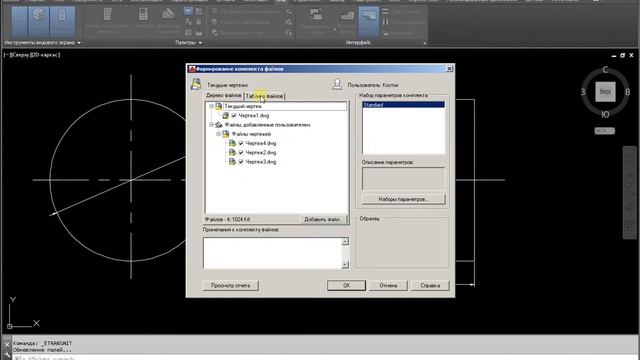
Task: Click ViewCube compass Ю direction
Action: [x=605, y=114]
